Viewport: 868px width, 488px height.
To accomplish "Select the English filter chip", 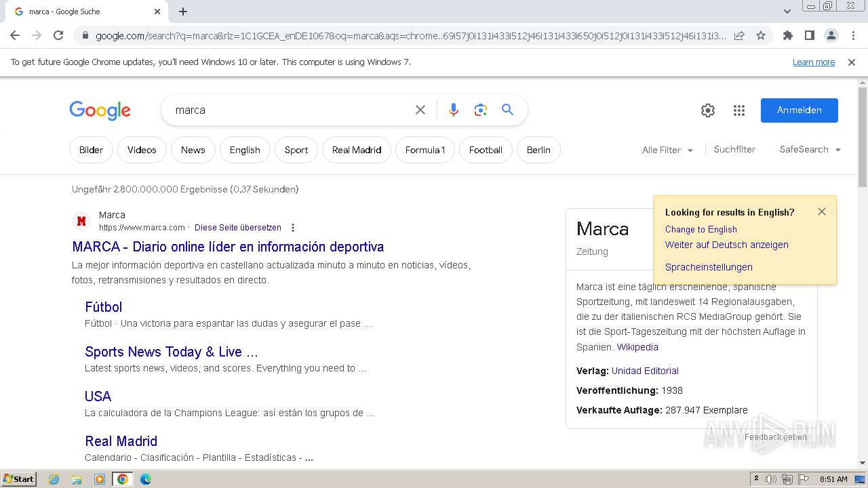I will [x=245, y=150].
